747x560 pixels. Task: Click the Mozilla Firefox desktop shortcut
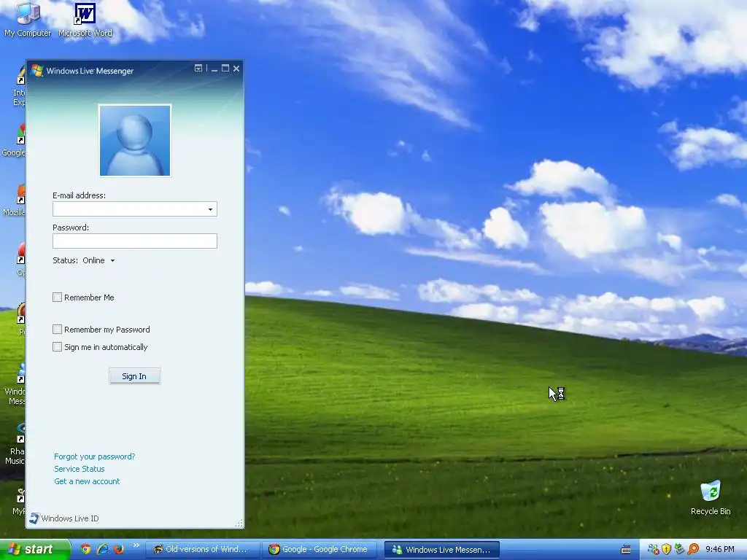coord(13,200)
